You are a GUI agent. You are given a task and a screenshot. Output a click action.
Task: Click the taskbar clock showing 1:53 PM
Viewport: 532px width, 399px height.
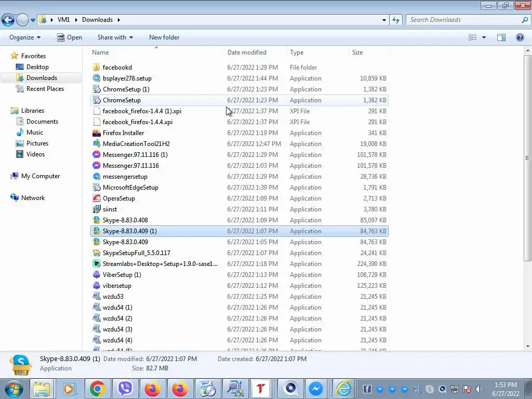coord(506,389)
